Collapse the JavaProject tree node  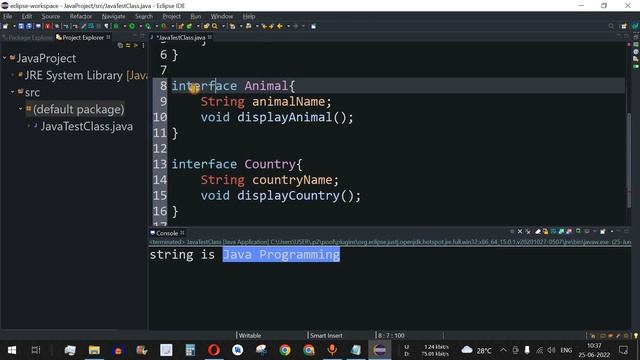[x=5, y=58]
